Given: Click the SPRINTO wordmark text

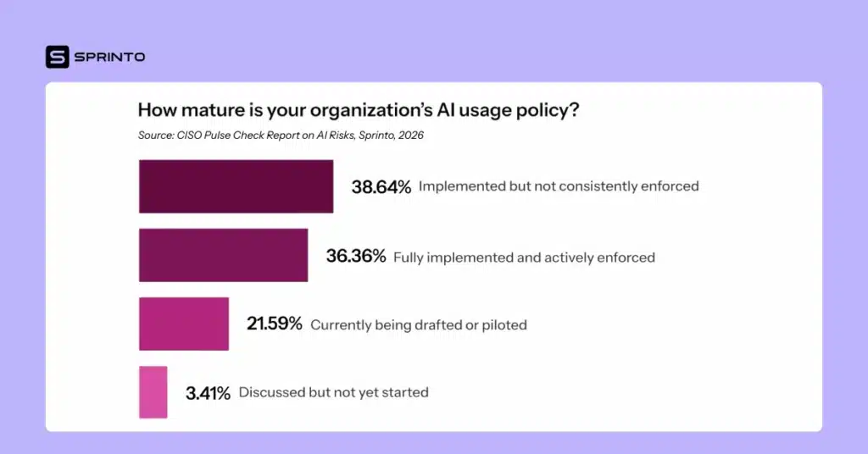Looking at the screenshot, I should click(109, 57).
